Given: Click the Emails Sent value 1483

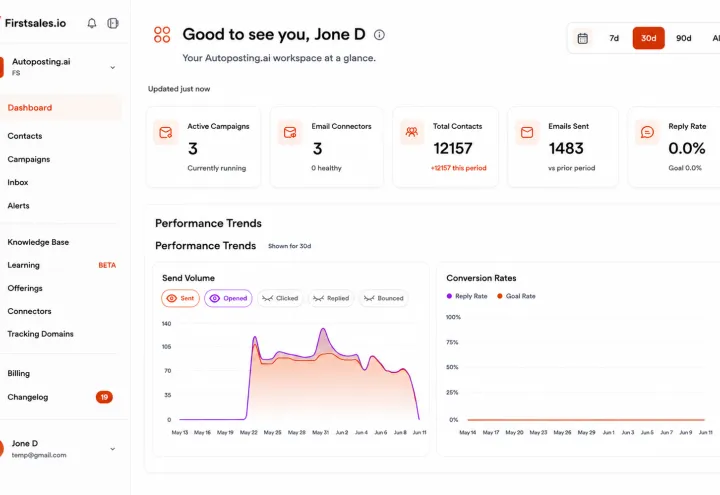Looking at the screenshot, I should click(566, 148).
